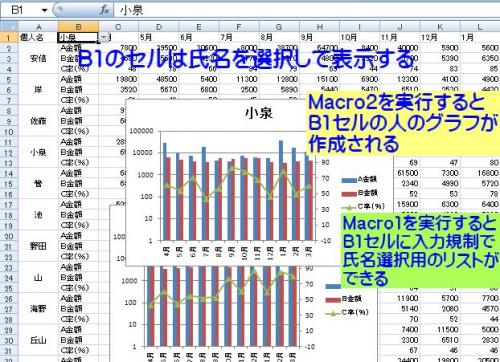The width and height of the screenshot is (500, 362).
Task: Select the name cell 岸
Action: (38, 90)
